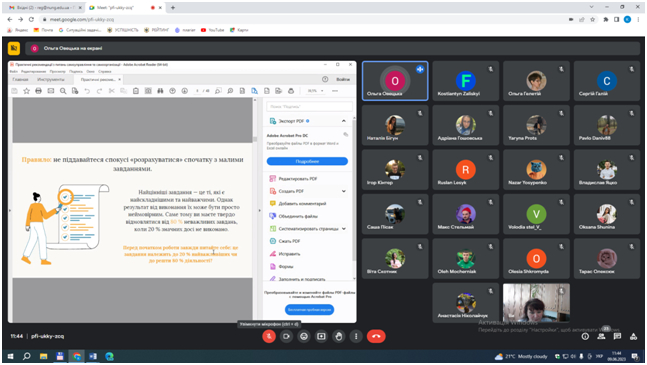
Task: Open the activities icon
Action: click(x=633, y=337)
